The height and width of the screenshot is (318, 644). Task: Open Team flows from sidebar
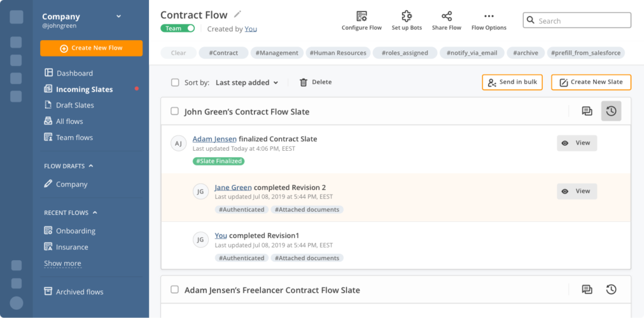point(74,137)
